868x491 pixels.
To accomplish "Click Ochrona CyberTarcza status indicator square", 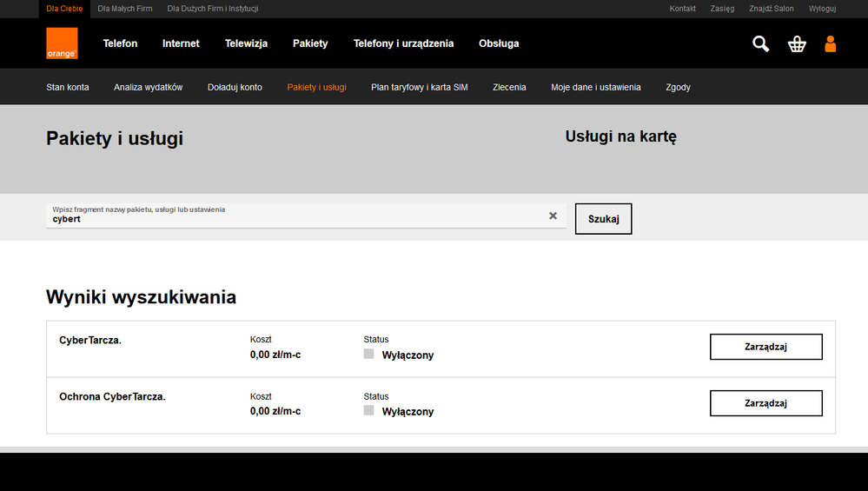I will click(368, 411).
